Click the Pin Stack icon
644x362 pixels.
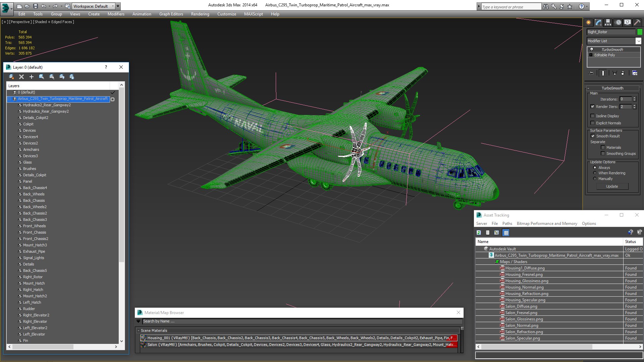(591, 73)
